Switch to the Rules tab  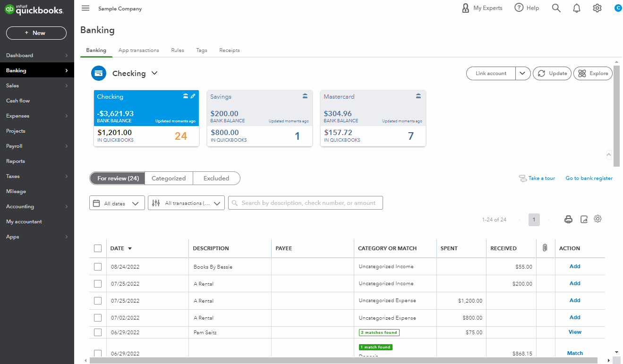point(178,50)
